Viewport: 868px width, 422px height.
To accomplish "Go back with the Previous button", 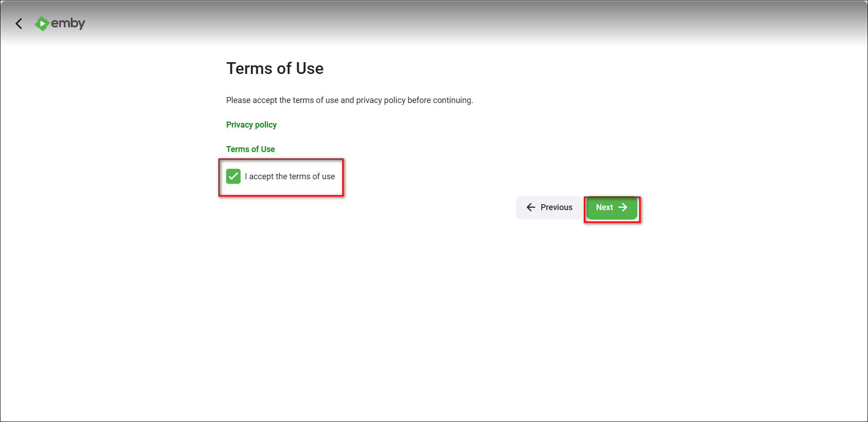I will point(549,207).
